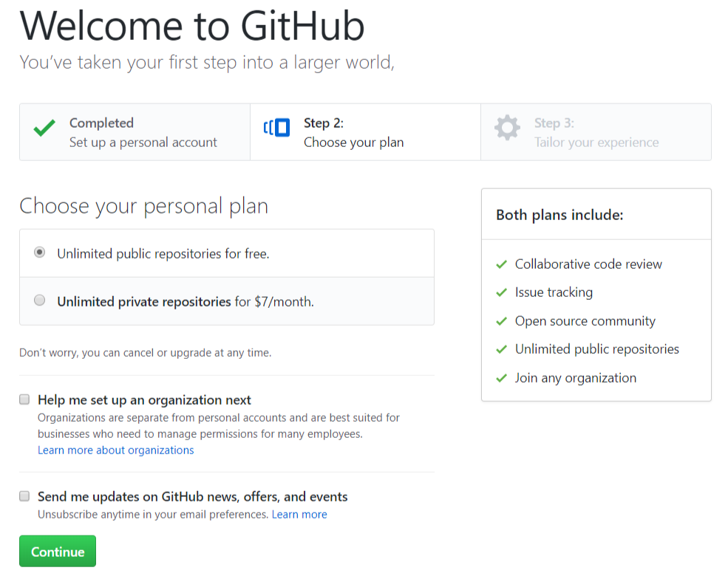Click the Choose your personal plan heading
Viewport: 728px width, 576px height.
click(144, 206)
